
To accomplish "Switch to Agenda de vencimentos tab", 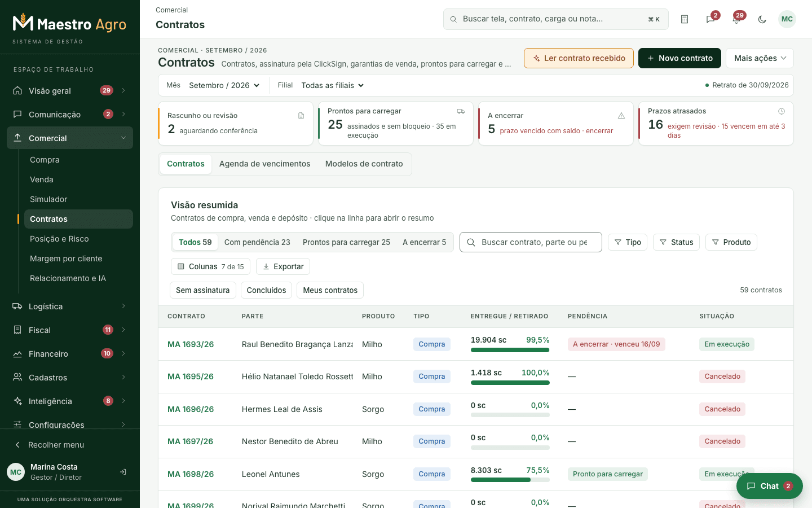I will point(264,164).
